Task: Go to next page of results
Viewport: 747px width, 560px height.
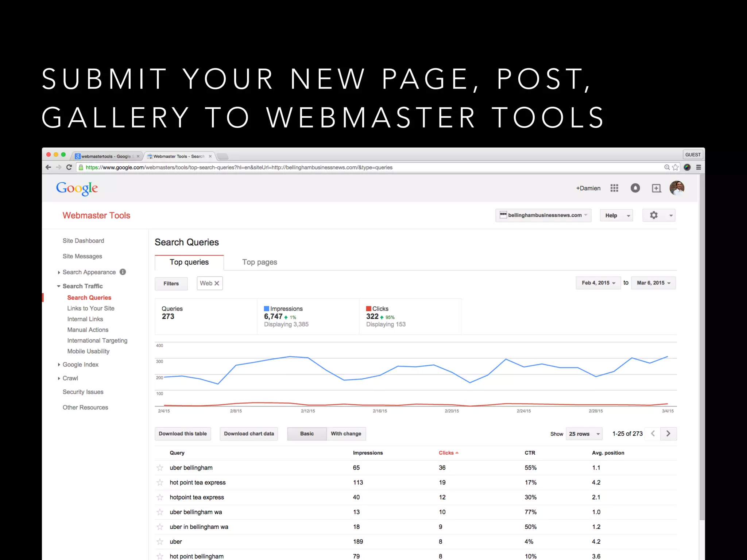Action: [668, 433]
